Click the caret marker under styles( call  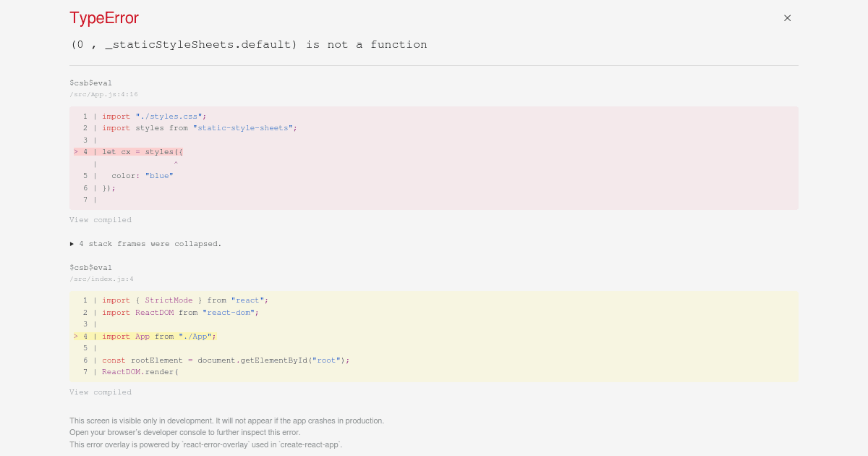(176, 164)
